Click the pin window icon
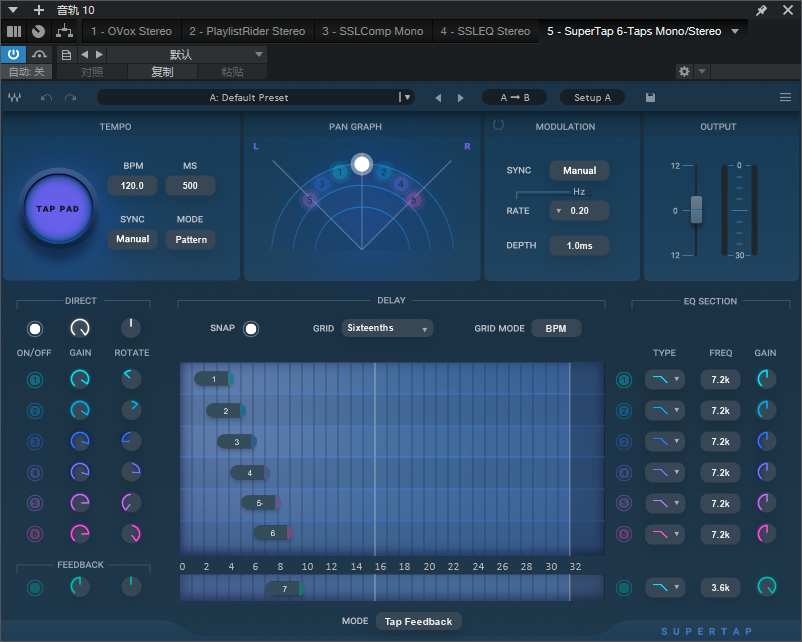802x642 pixels. click(x=761, y=10)
